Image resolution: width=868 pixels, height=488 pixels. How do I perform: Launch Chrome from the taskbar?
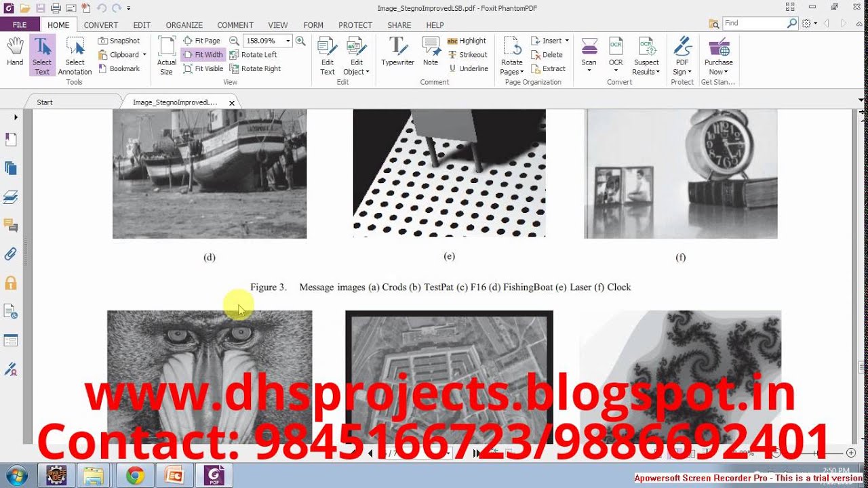pyautogui.click(x=135, y=476)
